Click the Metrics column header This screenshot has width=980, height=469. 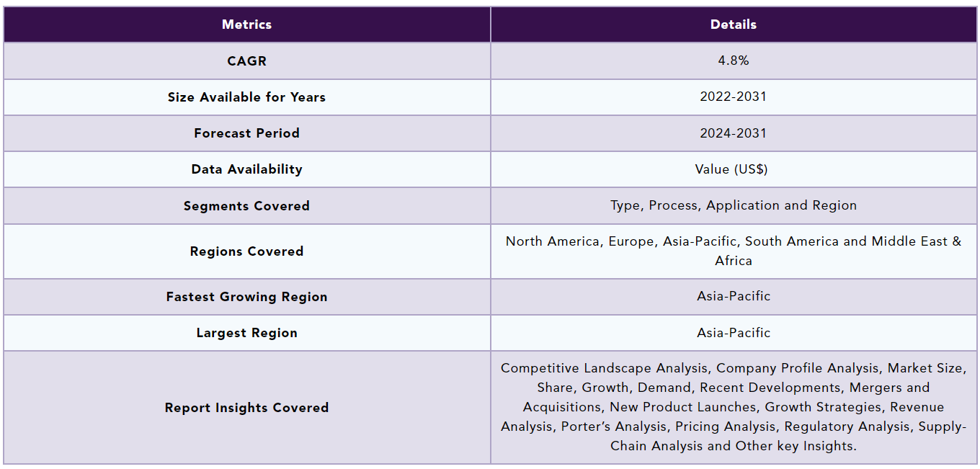pyautogui.click(x=246, y=24)
